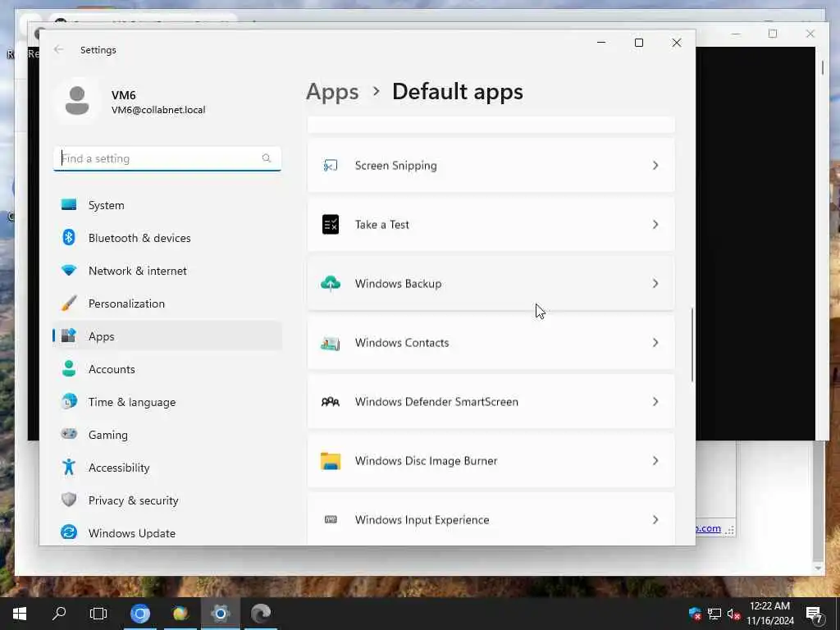Click the Screen Snipping app icon
Screen dimensions: 840x630
pyautogui.click(x=331, y=166)
